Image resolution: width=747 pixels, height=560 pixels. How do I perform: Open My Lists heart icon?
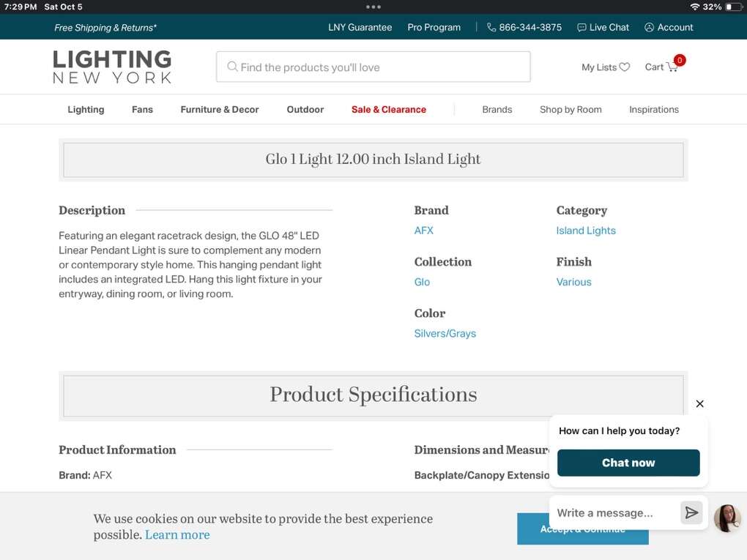point(624,67)
